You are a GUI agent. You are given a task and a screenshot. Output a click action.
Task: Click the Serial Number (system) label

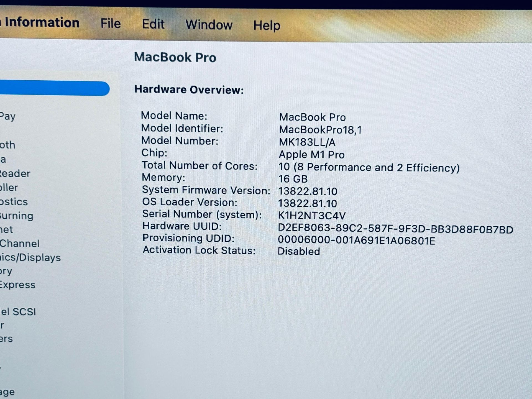(202, 214)
